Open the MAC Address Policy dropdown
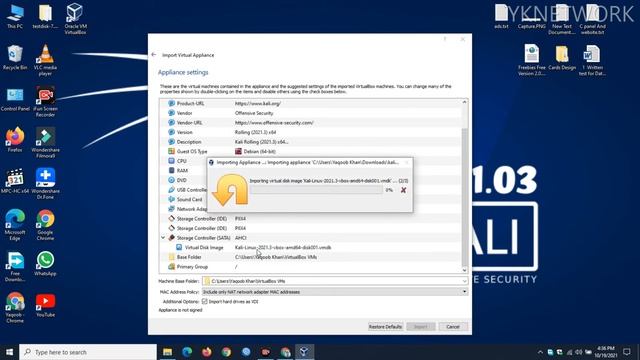The width and height of the screenshot is (640, 360). point(335,292)
